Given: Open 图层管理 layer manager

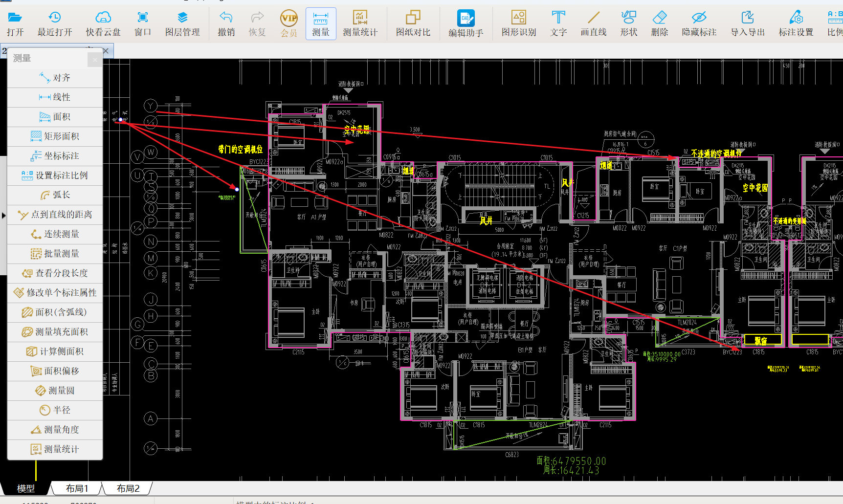Looking at the screenshot, I should 182,24.
